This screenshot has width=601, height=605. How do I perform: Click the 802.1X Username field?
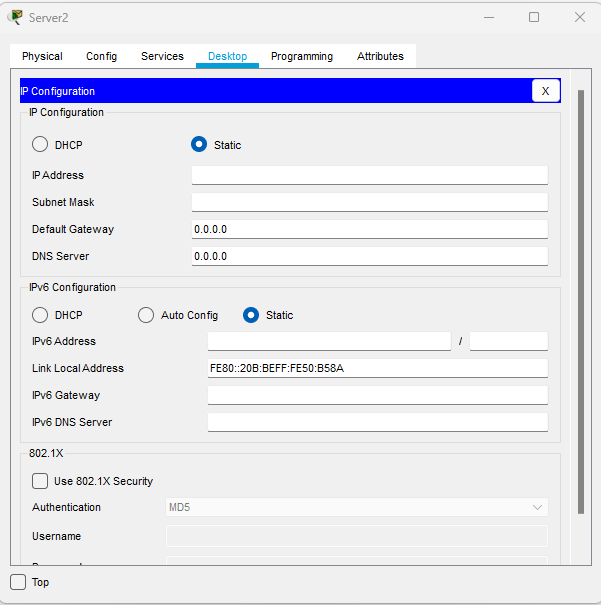[357, 536]
